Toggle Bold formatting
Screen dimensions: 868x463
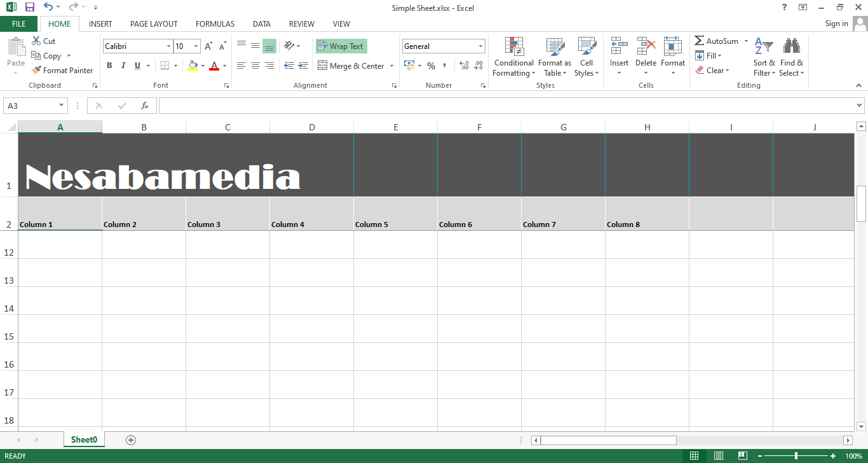(x=109, y=66)
